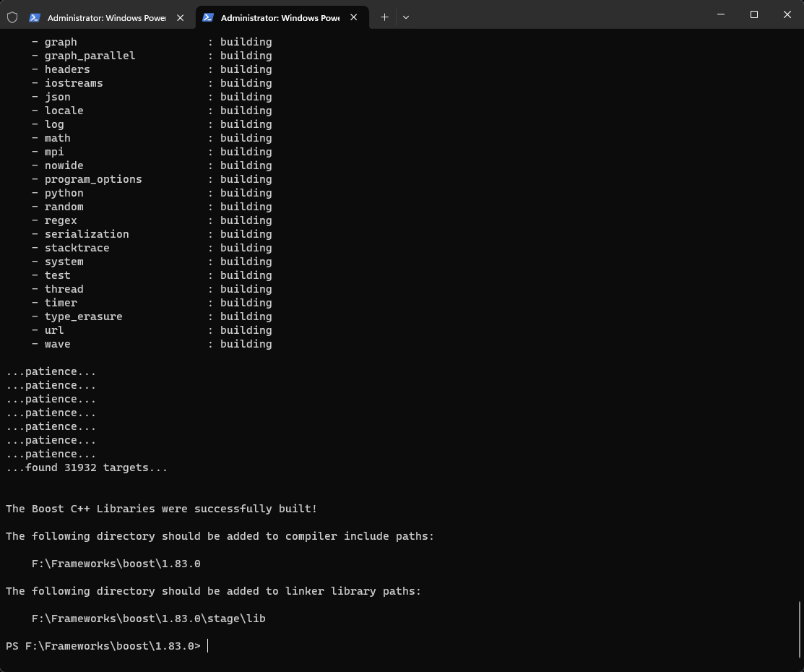The height and width of the screenshot is (672, 804).
Task: Close the active second PowerShell tab
Action: click(354, 17)
